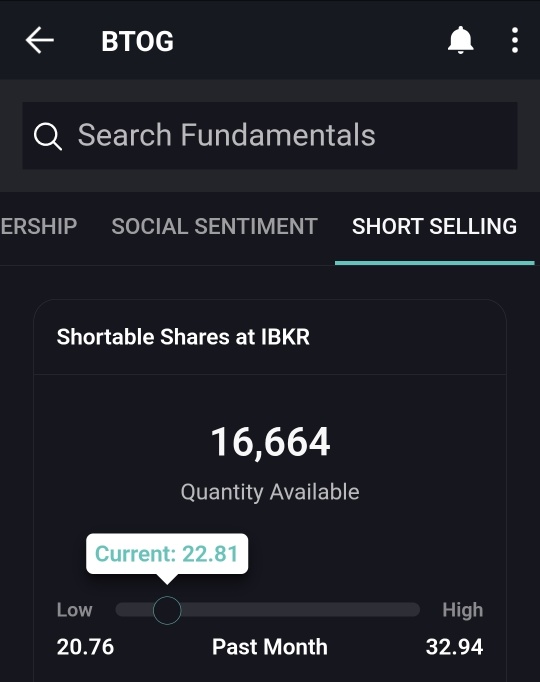The image size is (540, 682).
Task: Tap the 16,664 quantity value
Action: 270,442
